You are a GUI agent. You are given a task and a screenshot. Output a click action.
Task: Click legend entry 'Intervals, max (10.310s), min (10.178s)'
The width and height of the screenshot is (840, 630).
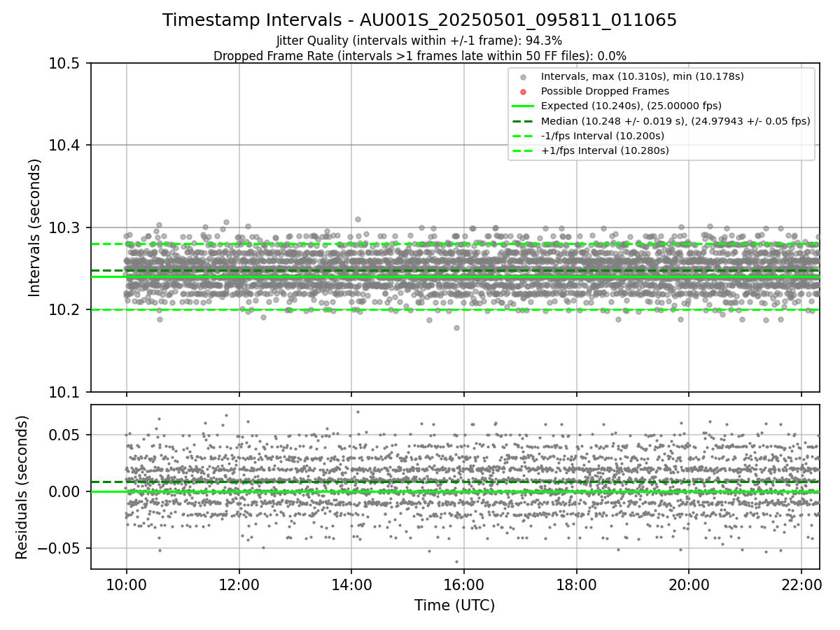pyautogui.click(x=643, y=76)
